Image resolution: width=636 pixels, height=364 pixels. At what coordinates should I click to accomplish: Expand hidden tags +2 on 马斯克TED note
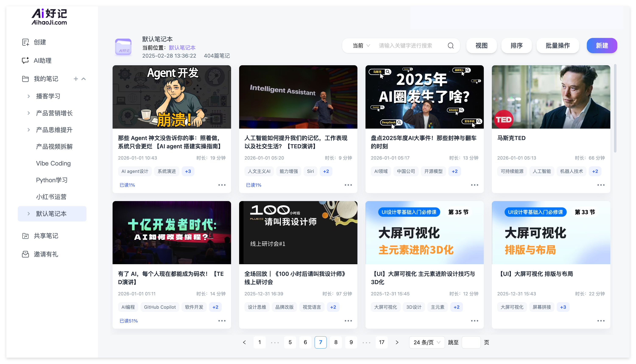click(x=595, y=171)
